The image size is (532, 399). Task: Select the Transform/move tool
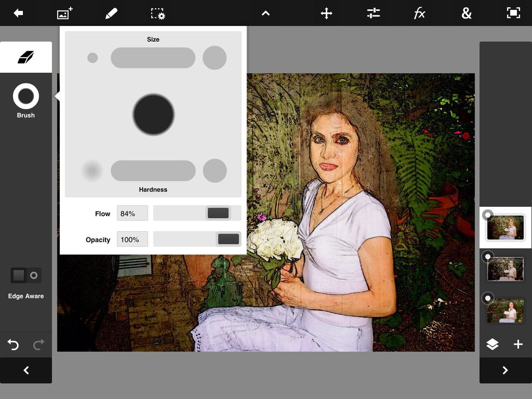tap(326, 13)
